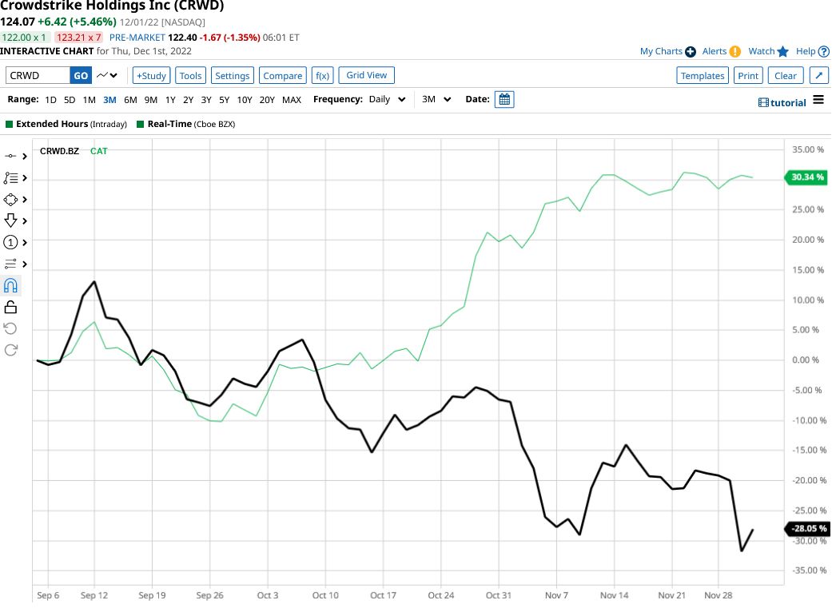Expand the line tool options chevron
Image resolution: width=840 pixels, height=616 pixels.
(25, 157)
